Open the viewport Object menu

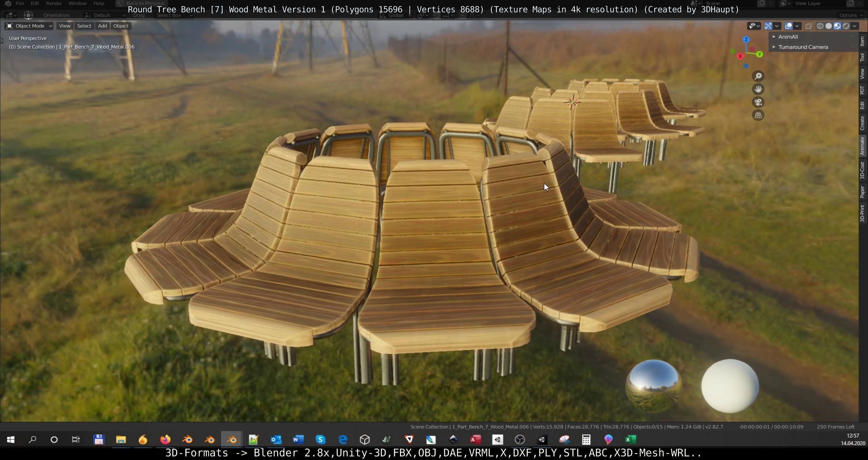121,26
